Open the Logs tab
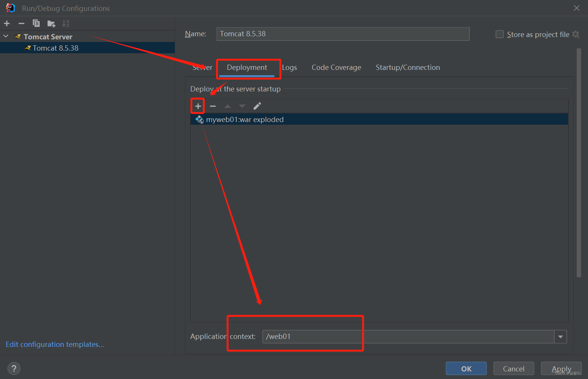Viewport: 588px width, 379px height. 289,67
